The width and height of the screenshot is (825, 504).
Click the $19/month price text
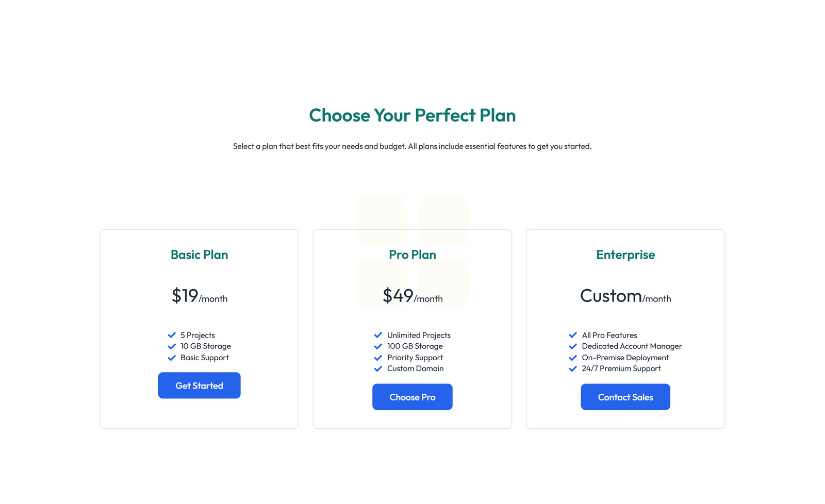[x=199, y=296]
